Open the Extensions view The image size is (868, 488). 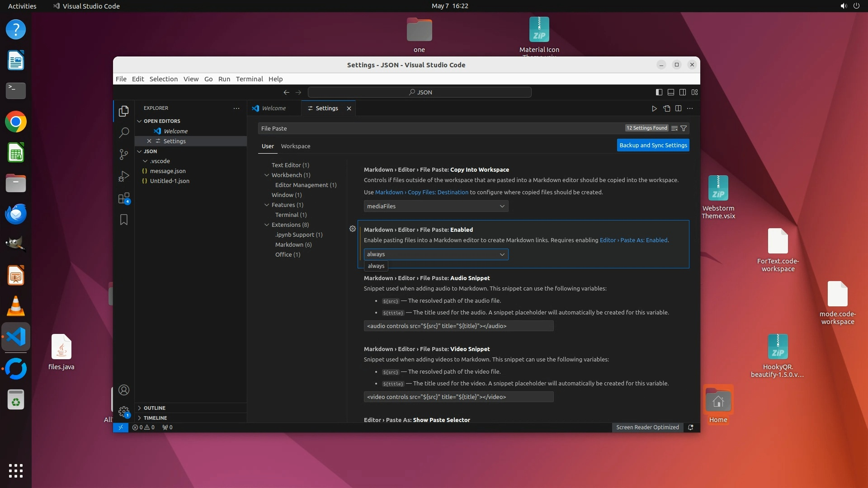123,198
